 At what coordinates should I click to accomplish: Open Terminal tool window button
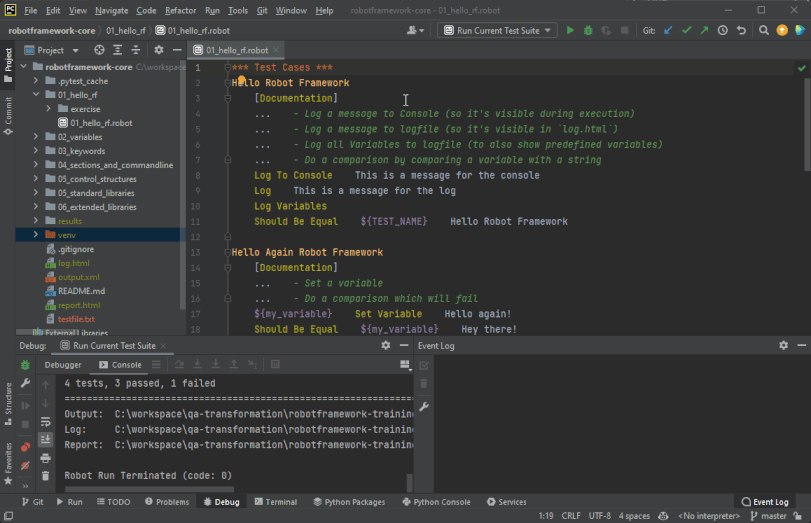(x=275, y=502)
